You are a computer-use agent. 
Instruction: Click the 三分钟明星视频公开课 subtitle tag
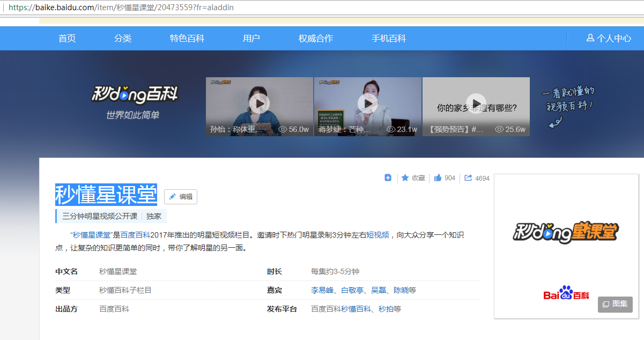(x=100, y=216)
